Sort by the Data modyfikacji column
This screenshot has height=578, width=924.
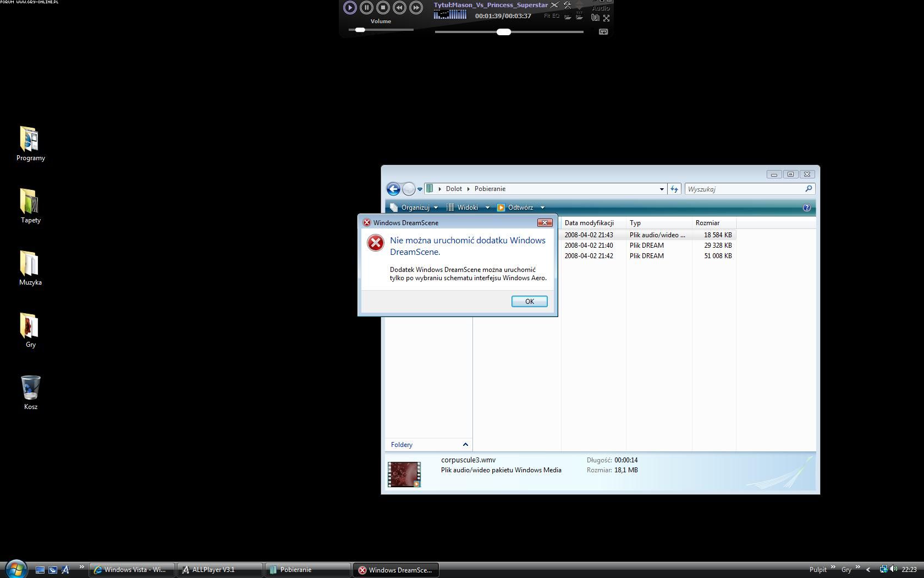pos(593,223)
